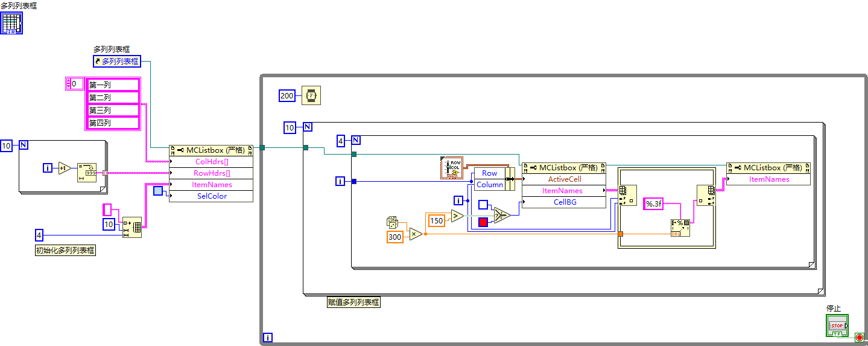The image size is (868, 346).
Task: Click the Column element of bundle node
Action: tap(490, 185)
